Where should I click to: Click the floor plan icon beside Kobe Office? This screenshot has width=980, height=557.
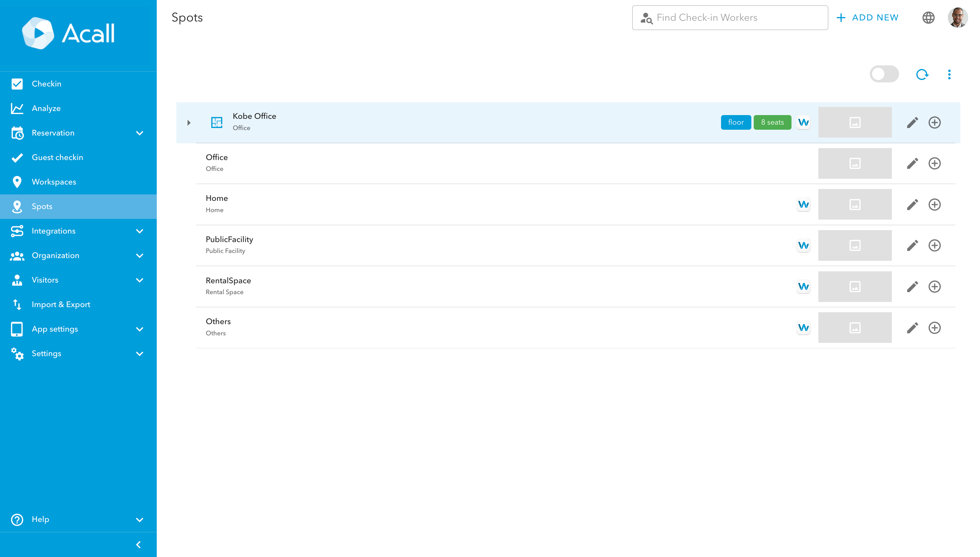pos(216,122)
